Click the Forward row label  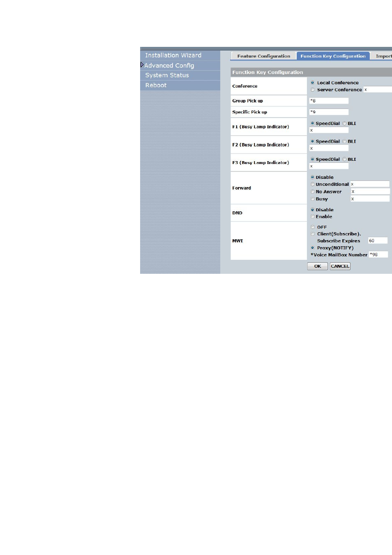[x=242, y=188]
